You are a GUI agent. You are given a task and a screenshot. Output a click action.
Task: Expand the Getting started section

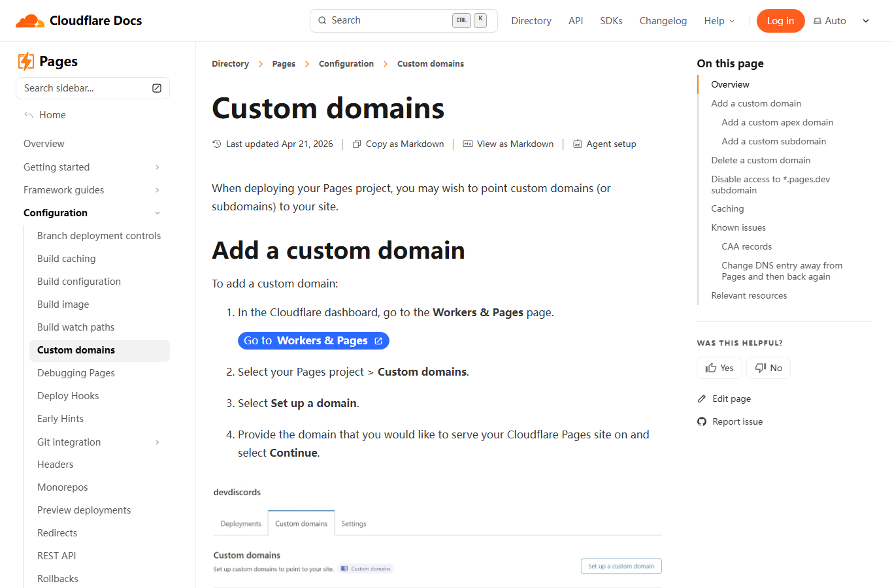(x=157, y=167)
